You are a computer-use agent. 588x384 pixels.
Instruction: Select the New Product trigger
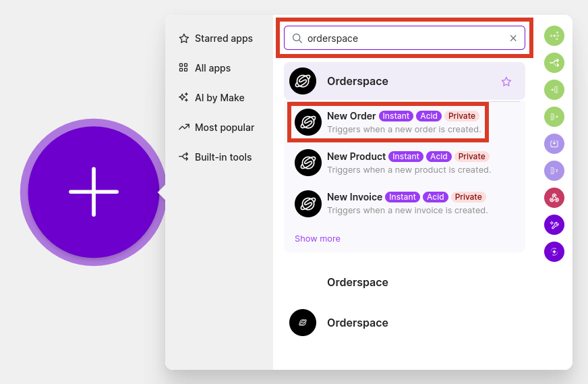(405, 163)
